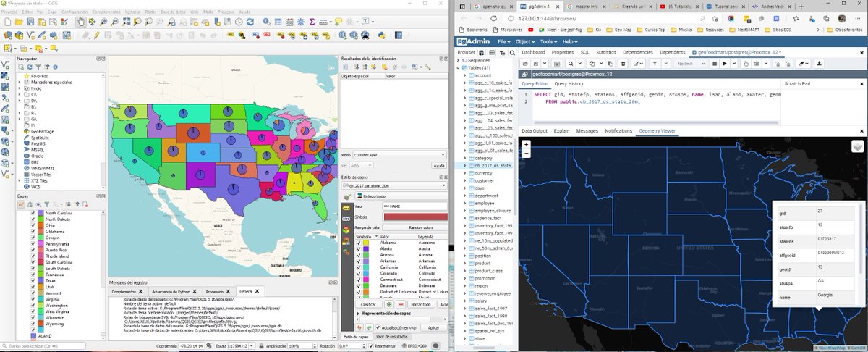Click the QGIS Zoom In magnifier tool

103,21
